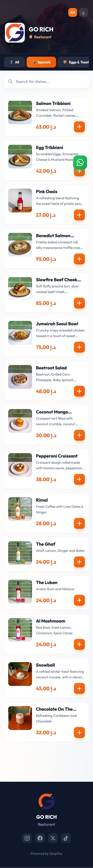Image resolution: width=93 pixels, height=868 pixels.
Task: Add Rimal coffee to the cart
Action: 79,523
